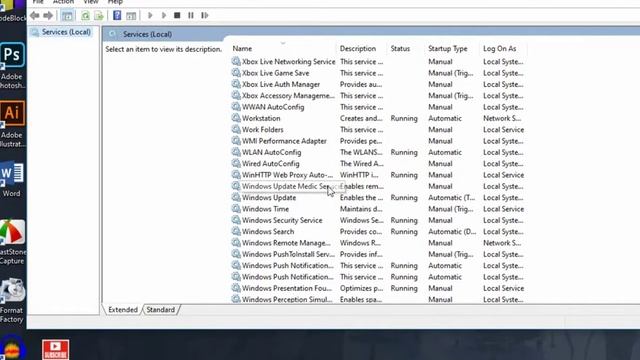Select the Xbox Live Networking Service row
Viewport: 640px width, 360px height.
tap(378, 62)
